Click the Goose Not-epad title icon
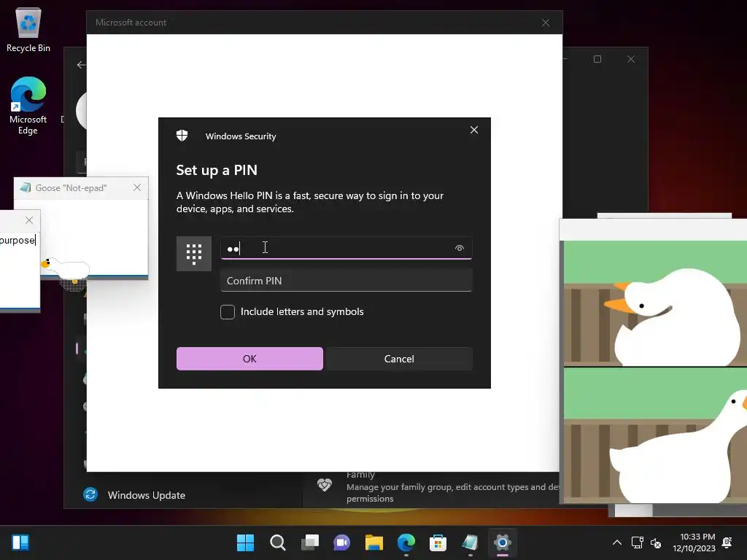 [x=26, y=187]
